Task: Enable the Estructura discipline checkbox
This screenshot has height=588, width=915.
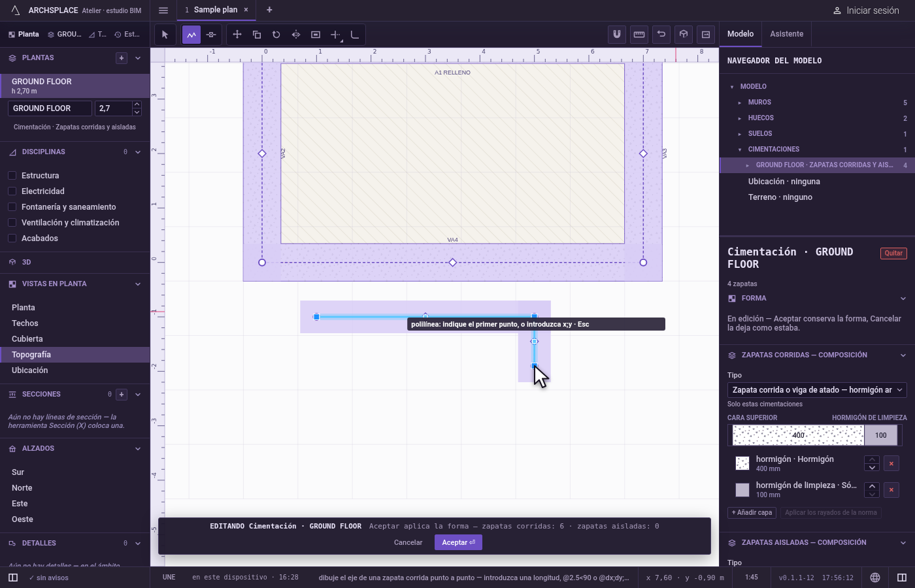Action: [12, 176]
